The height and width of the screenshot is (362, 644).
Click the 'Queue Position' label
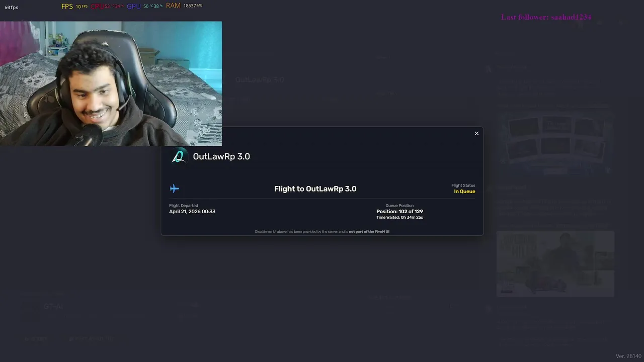399,206
